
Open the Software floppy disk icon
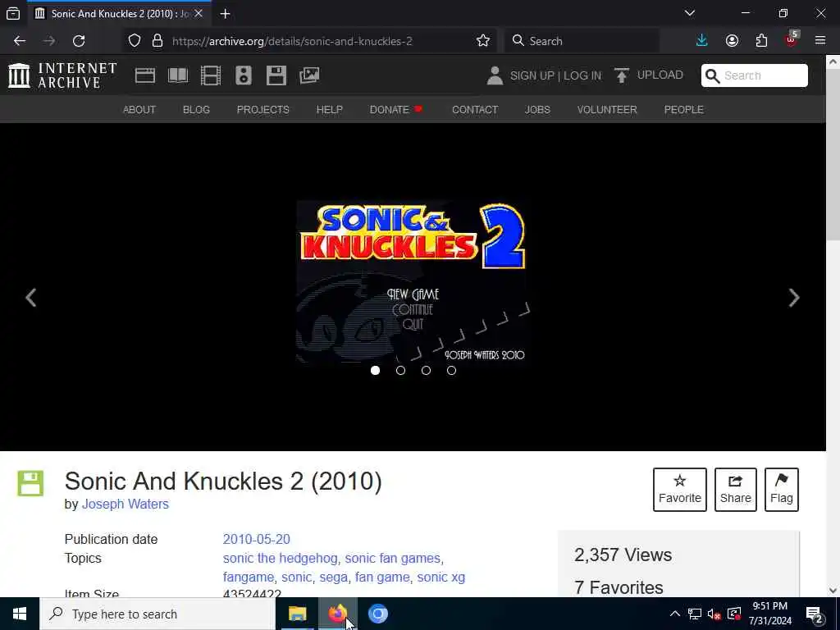tap(276, 75)
